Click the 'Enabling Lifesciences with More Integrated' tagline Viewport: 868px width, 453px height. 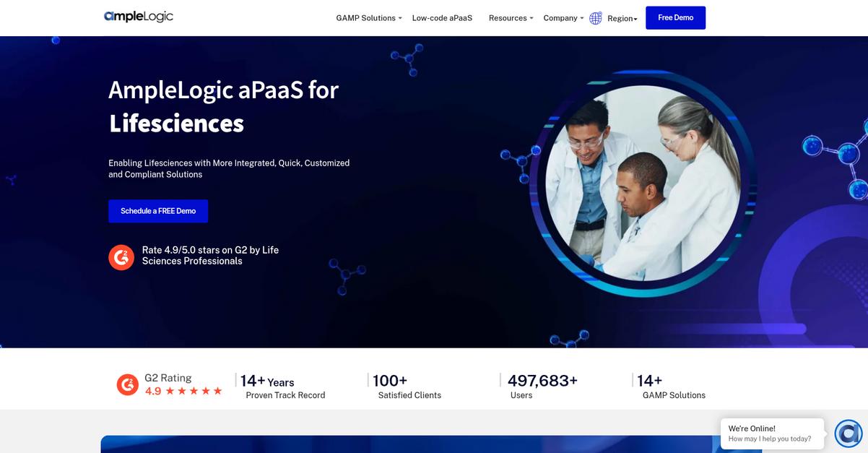(229, 169)
